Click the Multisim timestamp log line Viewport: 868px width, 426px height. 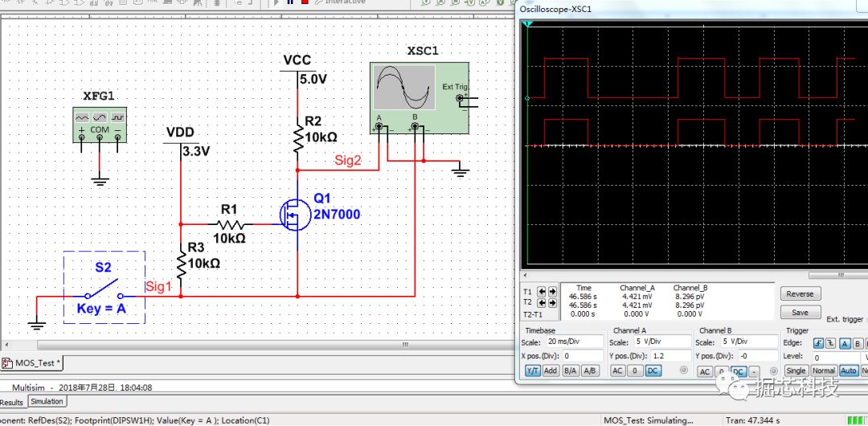83,387
